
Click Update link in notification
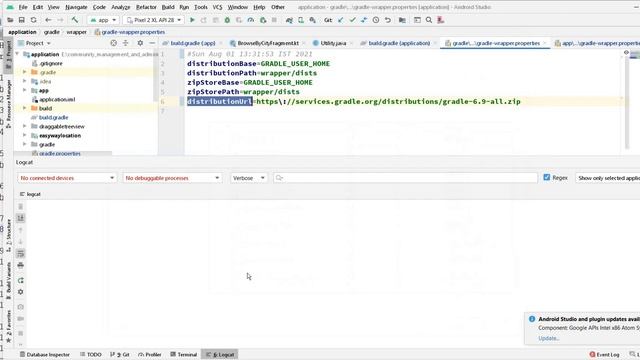pos(548,338)
